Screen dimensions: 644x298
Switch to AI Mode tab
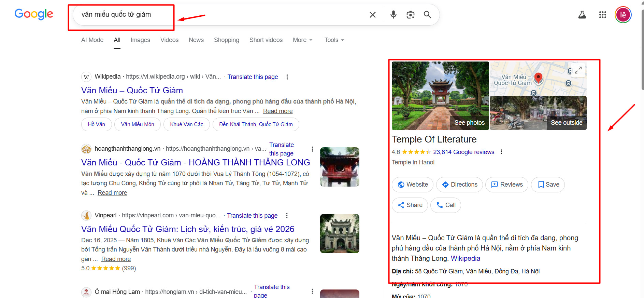pos(92,40)
